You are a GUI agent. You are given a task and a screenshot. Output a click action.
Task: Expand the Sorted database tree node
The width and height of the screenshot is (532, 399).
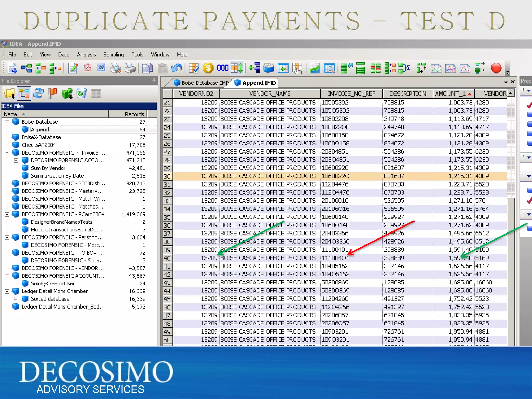click(x=16, y=299)
